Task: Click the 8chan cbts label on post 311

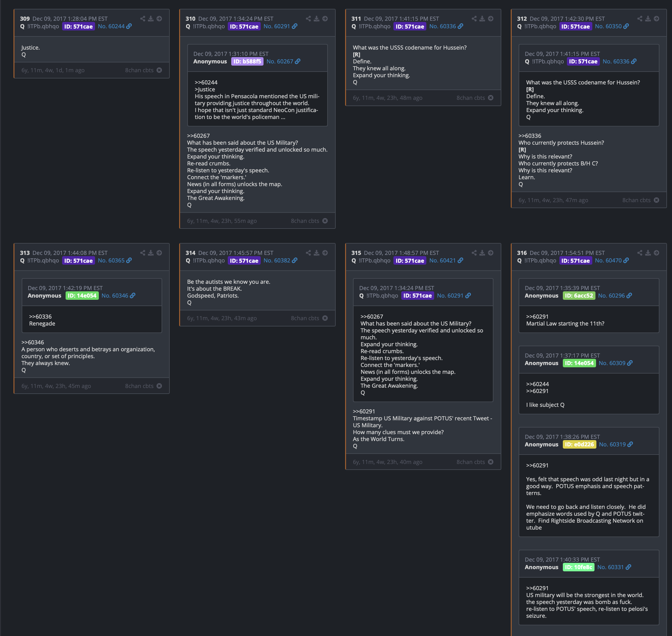Action: tap(471, 98)
